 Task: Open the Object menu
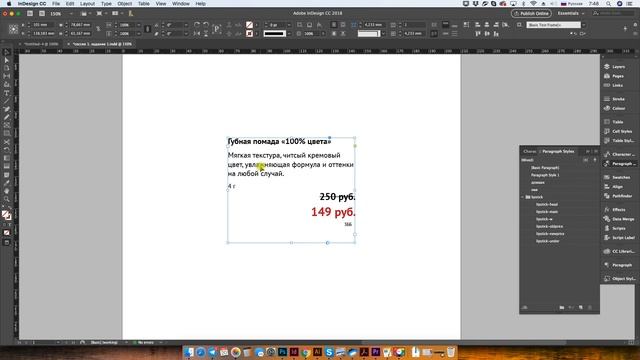(x=124, y=4)
